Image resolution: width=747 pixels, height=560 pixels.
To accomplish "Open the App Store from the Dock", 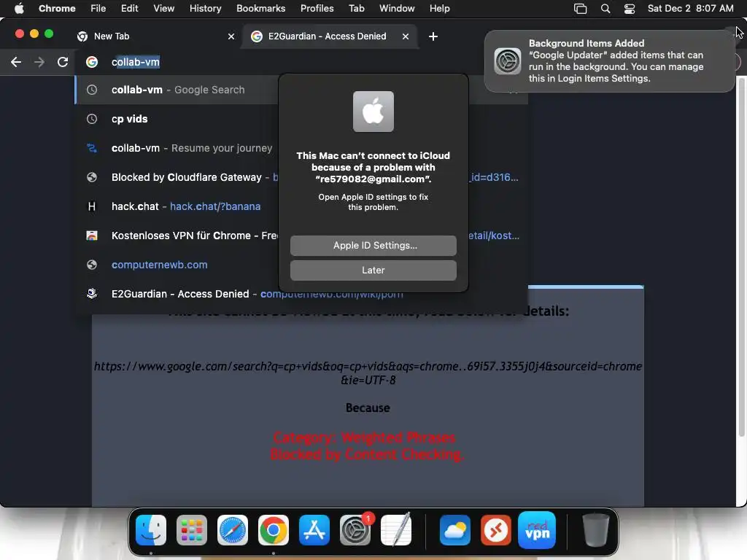I will click(314, 530).
